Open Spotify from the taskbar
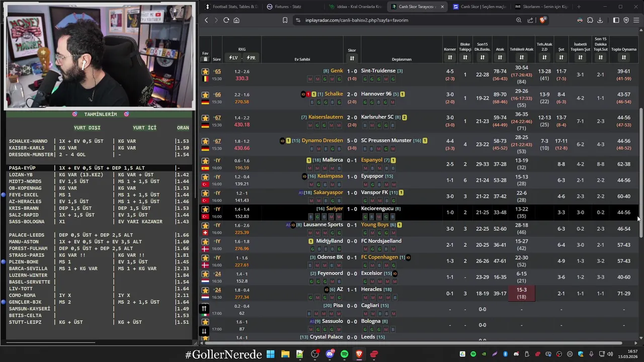The image size is (644, 362). point(344,354)
